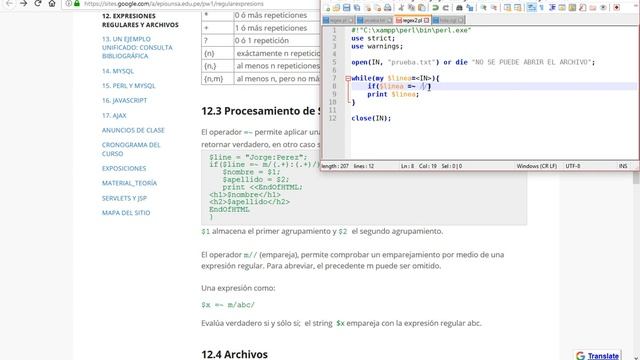Click the Copy icon in Notepad++ toolbar
Screen dimensions: 640x360
411,8
